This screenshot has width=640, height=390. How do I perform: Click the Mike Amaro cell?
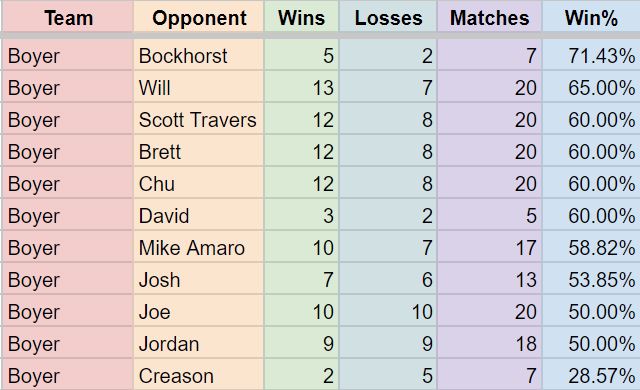pyautogui.click(x=198, y=247)
